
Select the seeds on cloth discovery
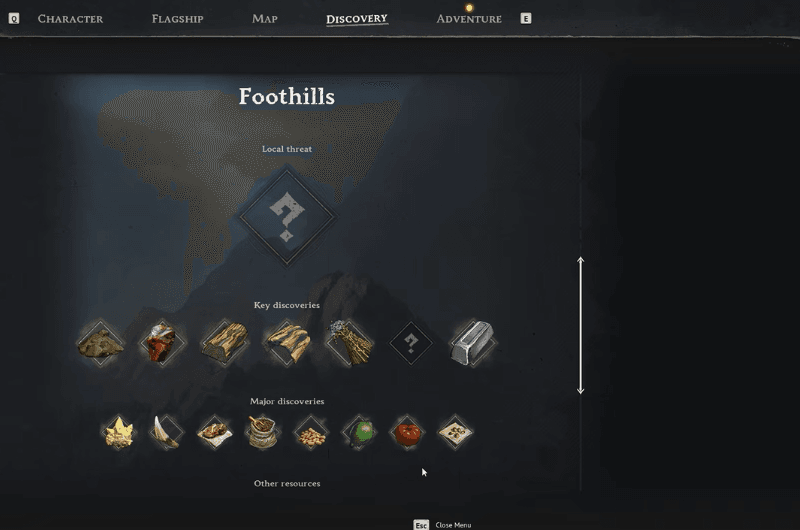tap(455, 432)
